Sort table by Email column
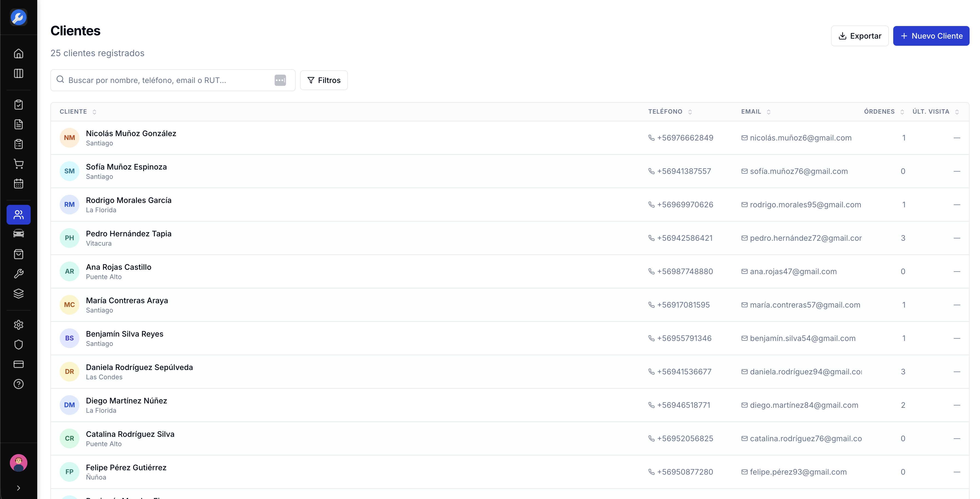Image resolution: width=980 pixels, height=499 pixels. coord(756,111)
